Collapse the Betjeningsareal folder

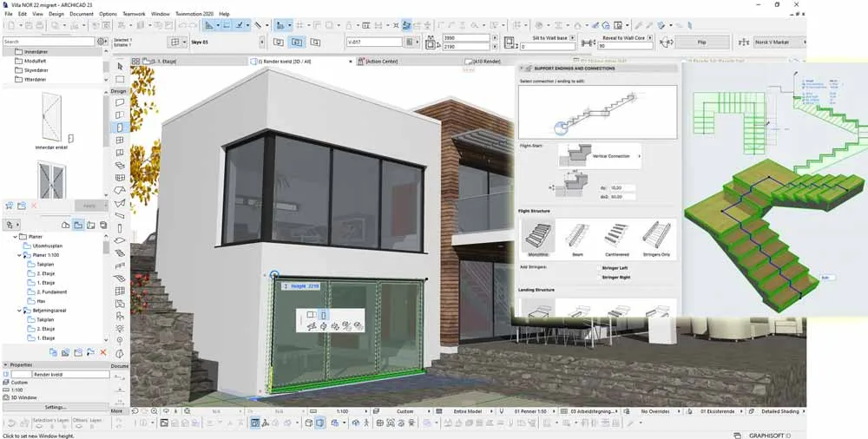(x=20, y=311)
